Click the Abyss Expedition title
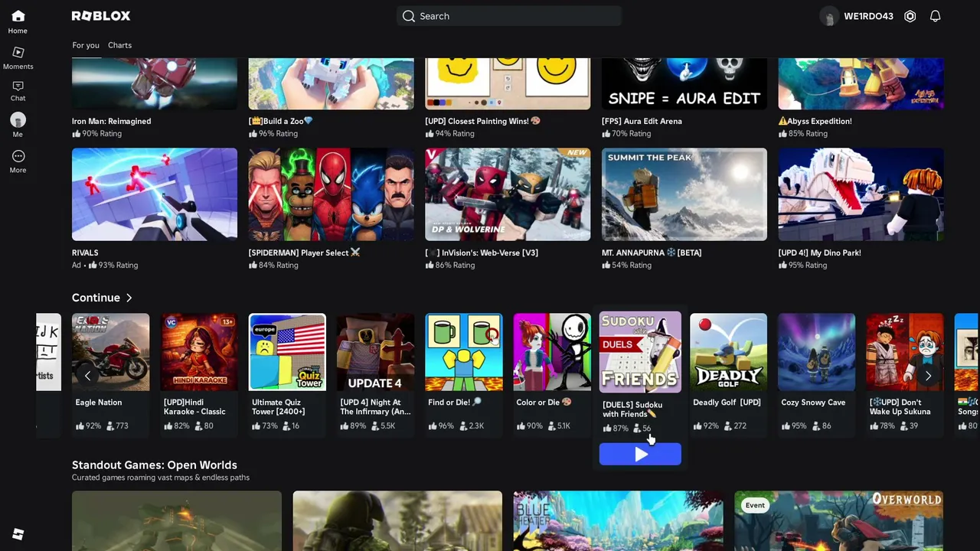980x551 pixels. pos(815,121)
